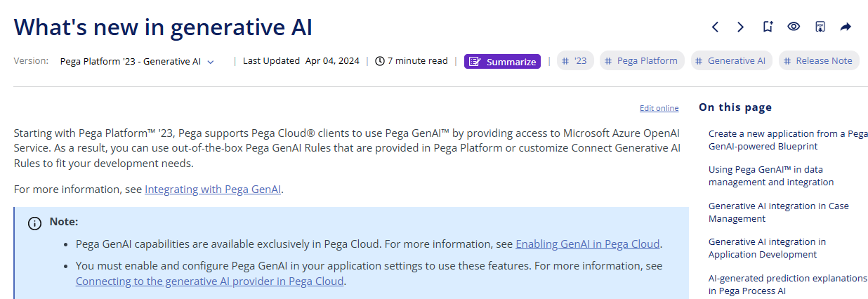This screenshot has width=868, height=299.
Task: Share this page arrow icon
Action: click(846, 27)
